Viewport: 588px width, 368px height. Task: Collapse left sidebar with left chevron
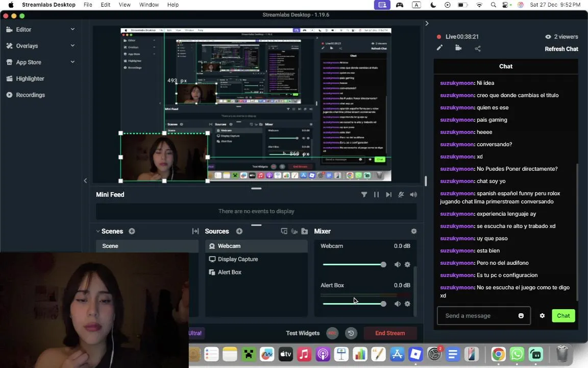pyautogui.click(x=86, y=180)
